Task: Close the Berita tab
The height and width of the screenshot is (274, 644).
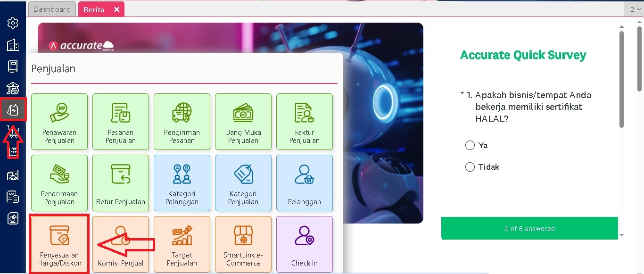Action: click(x=117, y=9)
